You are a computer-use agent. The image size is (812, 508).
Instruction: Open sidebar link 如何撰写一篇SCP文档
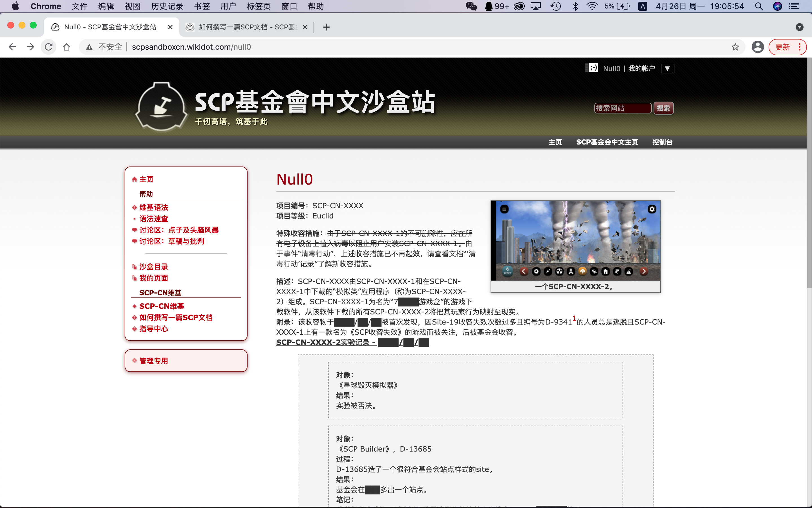tap(176, 317)
